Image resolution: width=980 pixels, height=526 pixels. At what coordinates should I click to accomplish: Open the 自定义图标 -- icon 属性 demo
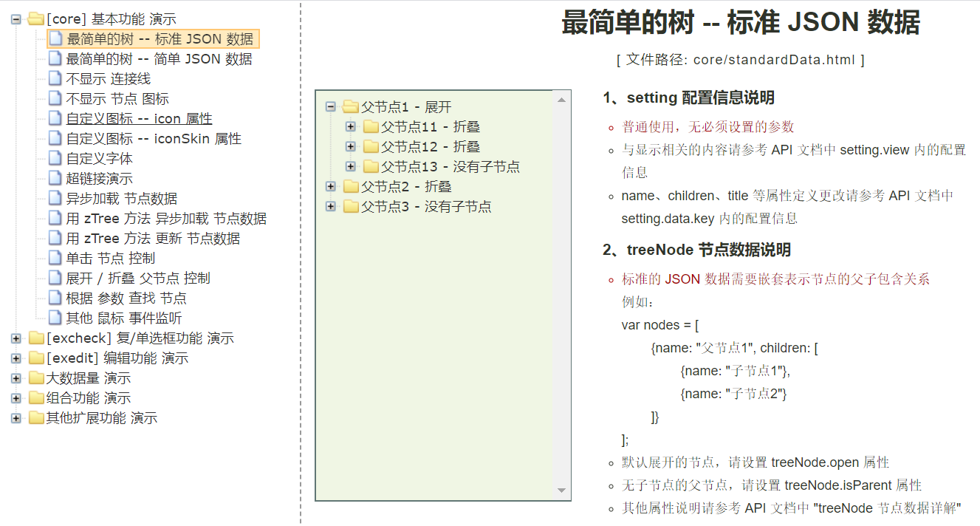pos(139,119)
